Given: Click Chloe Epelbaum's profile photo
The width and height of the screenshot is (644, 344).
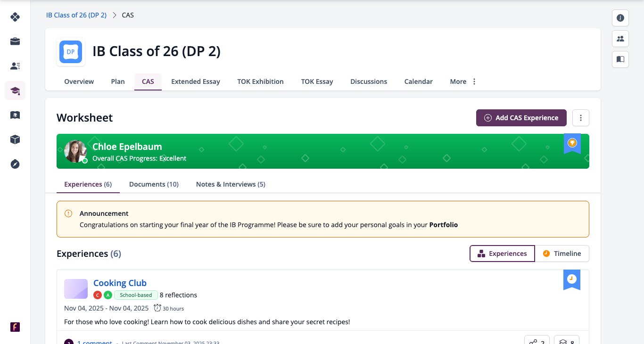Looking at the screenshot, I should coord(75,151).
